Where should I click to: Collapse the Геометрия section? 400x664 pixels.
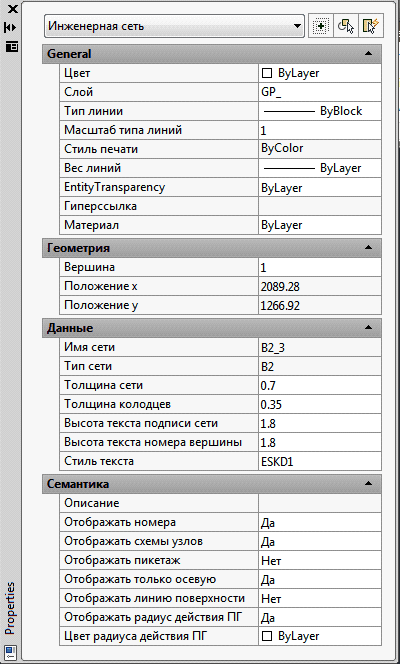(x=368, y=248)
